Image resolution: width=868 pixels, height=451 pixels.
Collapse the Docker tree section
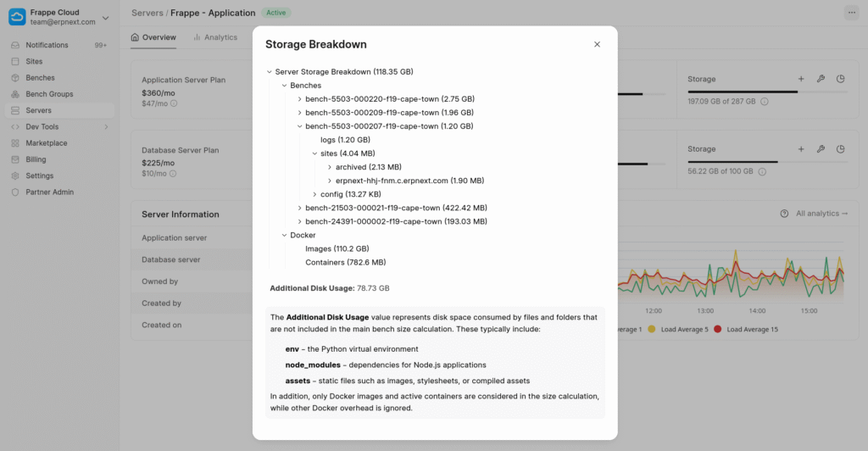pyautogui.click(x=284, y=235)
